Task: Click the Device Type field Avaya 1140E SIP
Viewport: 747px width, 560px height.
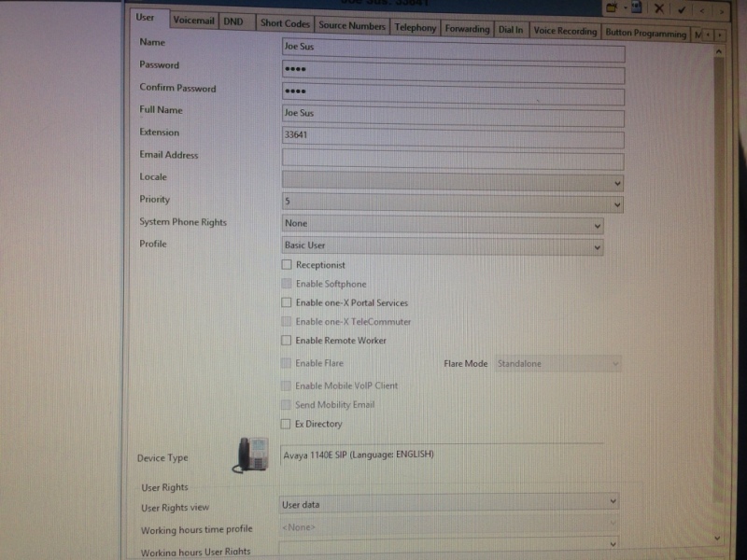Action: click(x=442, y=455)
